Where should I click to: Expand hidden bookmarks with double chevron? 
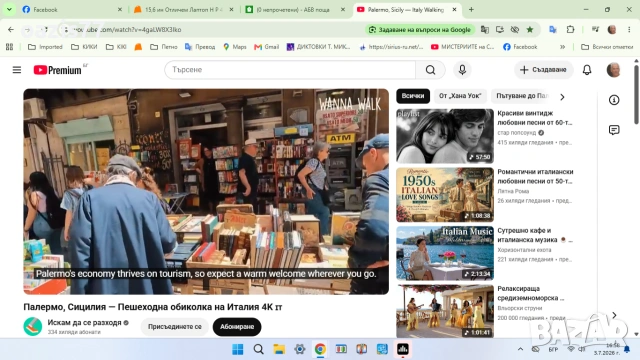(562, 47)
